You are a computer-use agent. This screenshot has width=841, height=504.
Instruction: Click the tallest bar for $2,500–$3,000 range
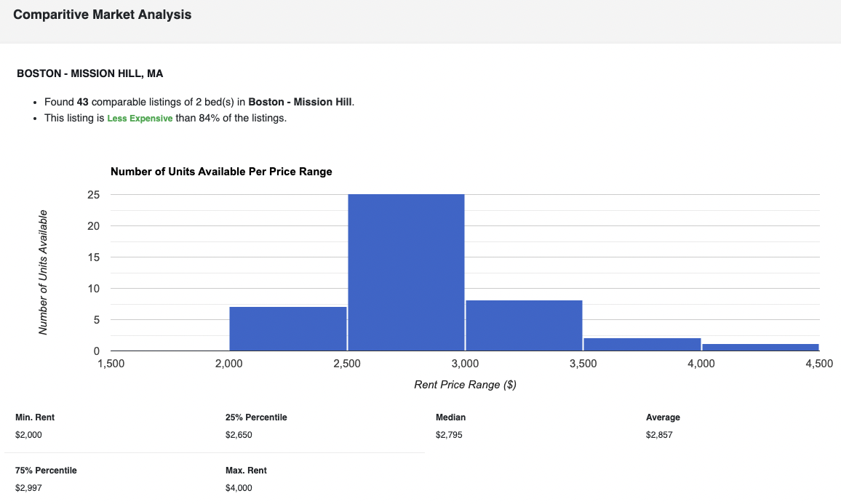pyautogui.click(x=406, y=272)
